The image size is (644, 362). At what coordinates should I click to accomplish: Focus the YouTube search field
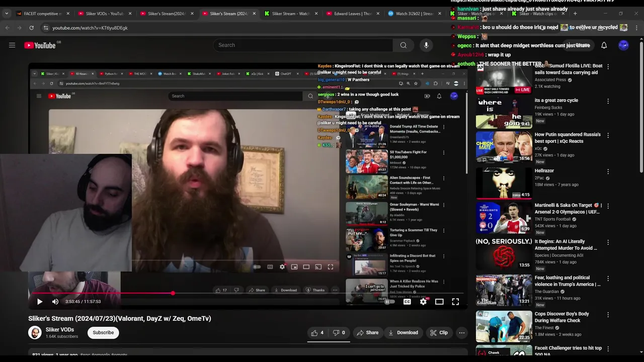(x=303, y=45)
